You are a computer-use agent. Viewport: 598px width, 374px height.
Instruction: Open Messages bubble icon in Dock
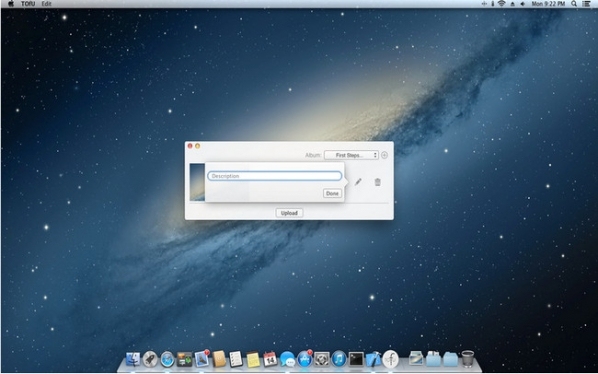coord(287,359)
